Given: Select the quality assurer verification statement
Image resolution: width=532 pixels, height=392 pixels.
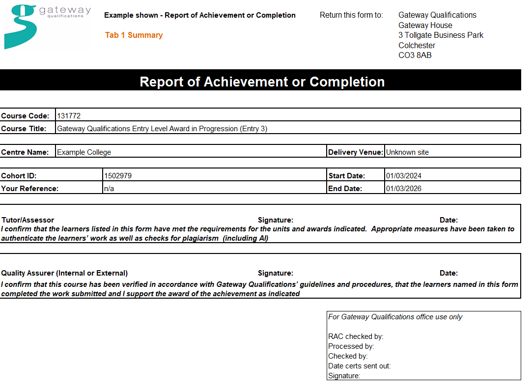Looking at the screenshot, I should click(259, 289).
